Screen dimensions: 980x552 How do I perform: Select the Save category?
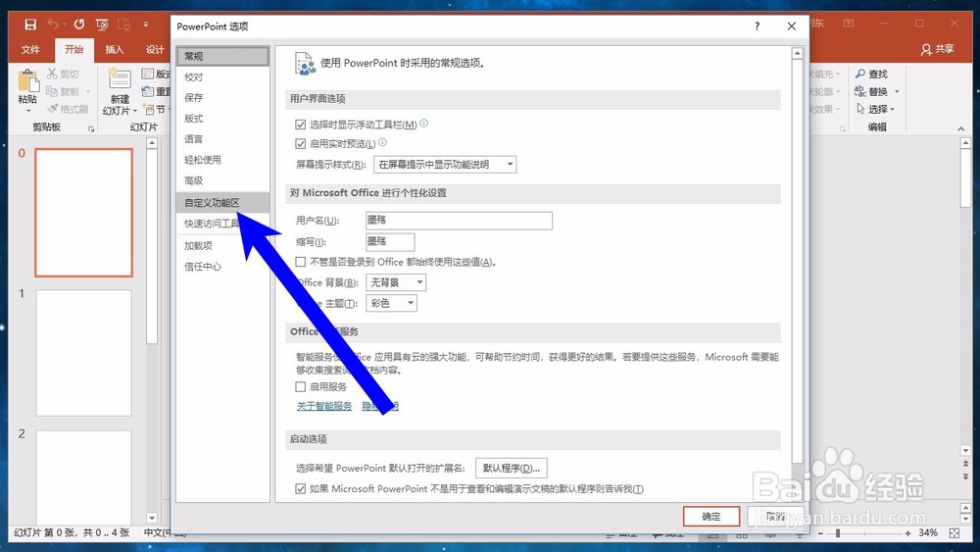coord(222,97)
